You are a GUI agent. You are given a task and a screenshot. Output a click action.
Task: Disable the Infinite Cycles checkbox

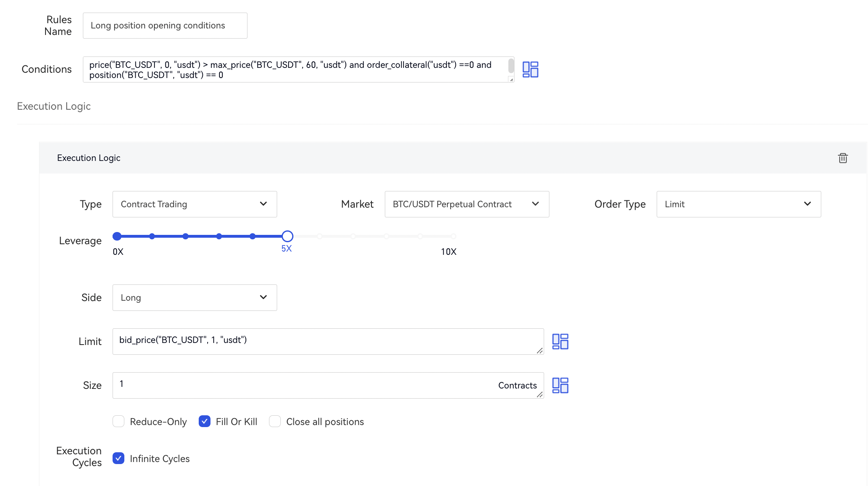click(x=119, y=458)
